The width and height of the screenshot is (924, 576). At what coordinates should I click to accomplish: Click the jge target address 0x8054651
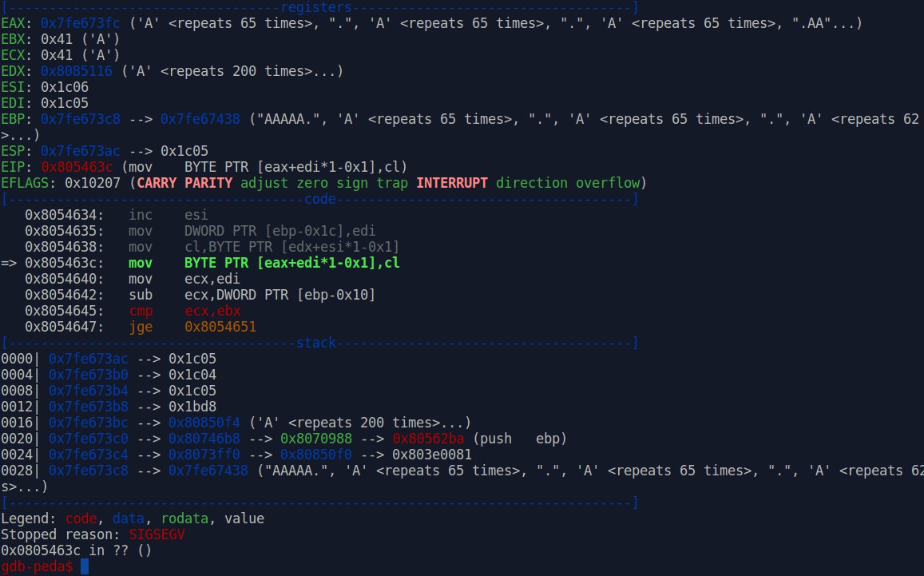[220, 327]
